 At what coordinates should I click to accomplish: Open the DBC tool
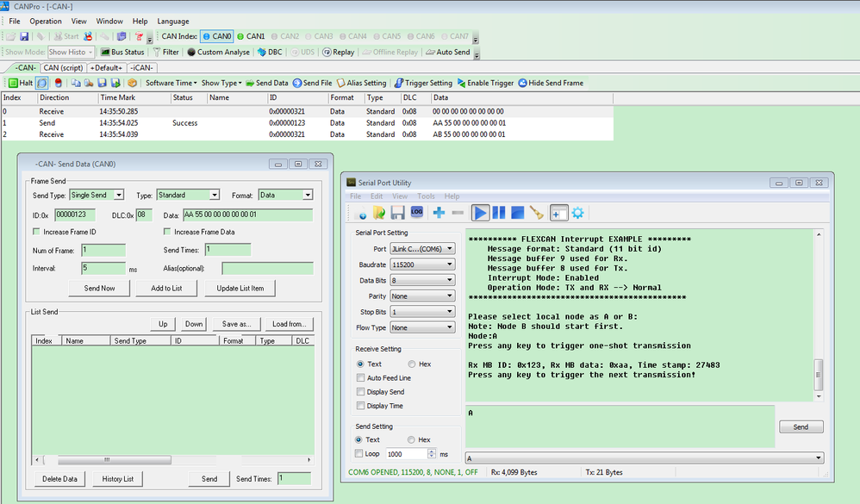(x=270, y=52)
